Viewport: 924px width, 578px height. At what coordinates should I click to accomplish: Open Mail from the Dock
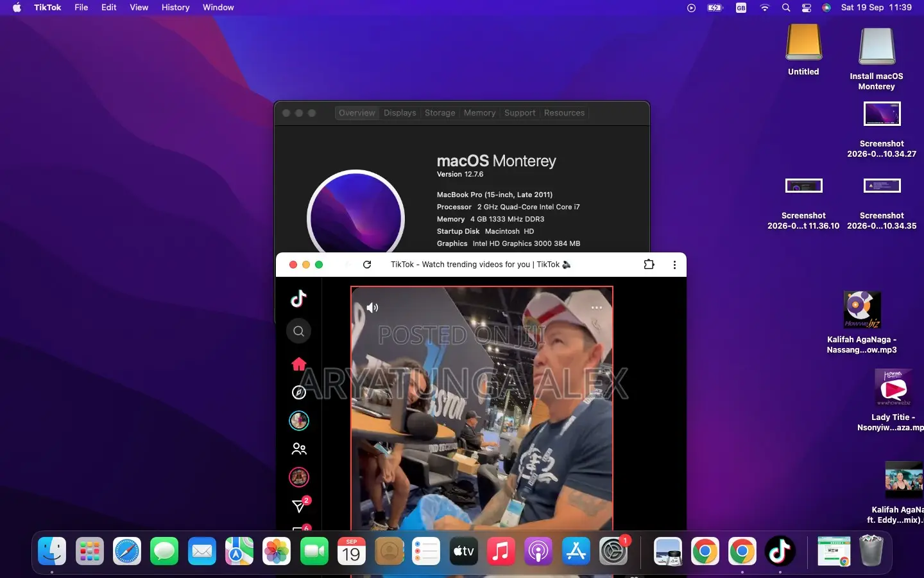(x=202, y=551)
